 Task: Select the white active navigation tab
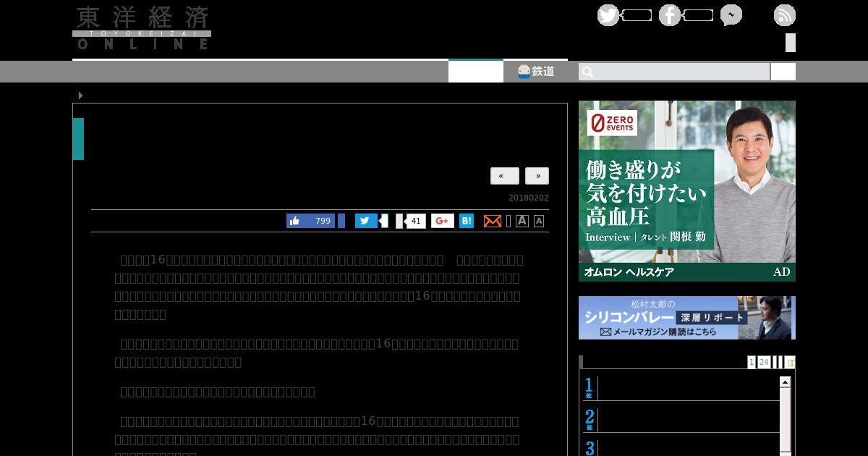click(476, 71)
